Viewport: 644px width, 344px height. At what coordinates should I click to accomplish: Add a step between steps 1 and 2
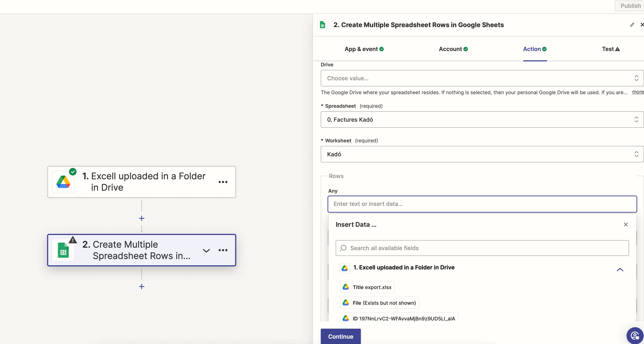click(141, 218)
